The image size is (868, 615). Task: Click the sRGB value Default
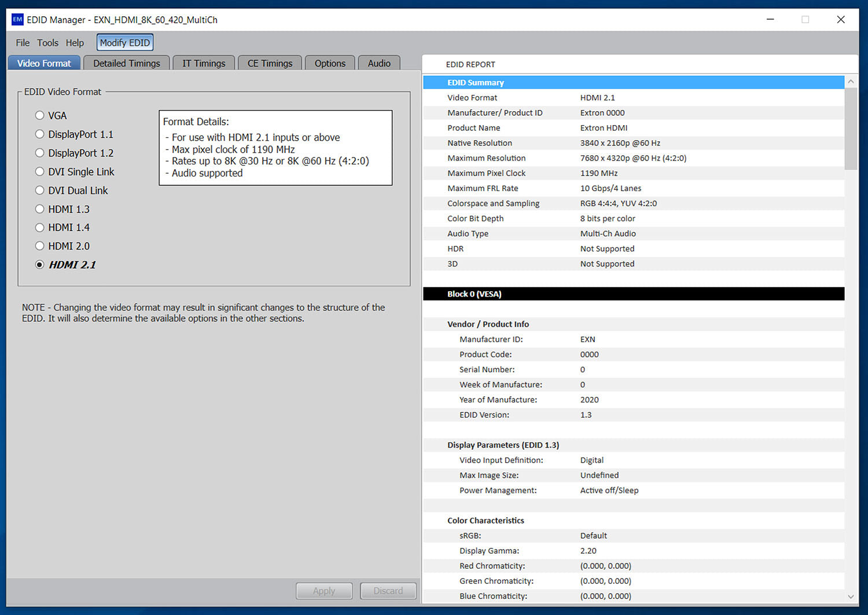pyautogui.click(x=594, y=536)
